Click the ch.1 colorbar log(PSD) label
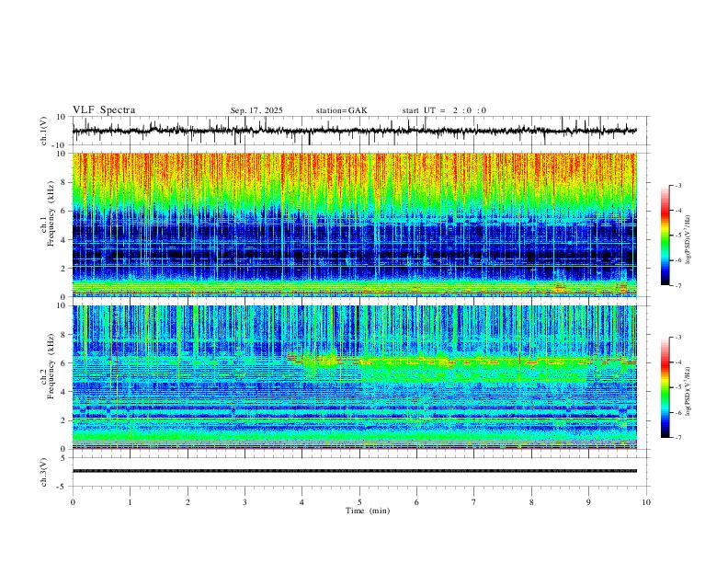The width and height of the screenshot is (728, 563). coord(688,240)
